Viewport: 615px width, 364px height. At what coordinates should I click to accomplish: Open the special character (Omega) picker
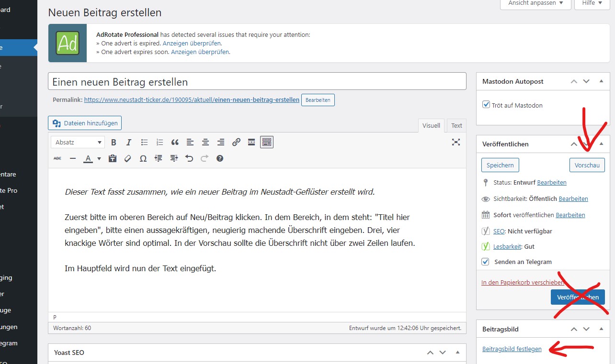click(143, 158)
